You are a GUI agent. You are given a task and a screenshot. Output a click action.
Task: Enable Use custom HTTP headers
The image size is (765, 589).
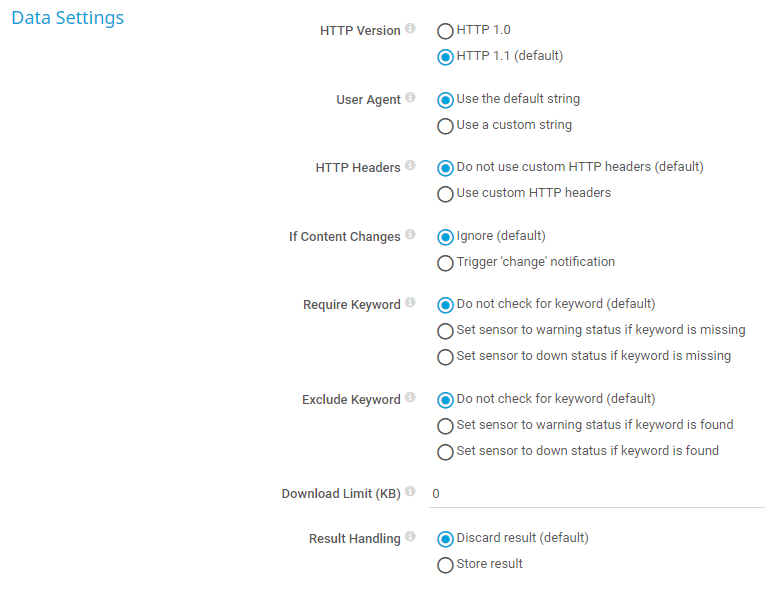click(x=446, y=194)
